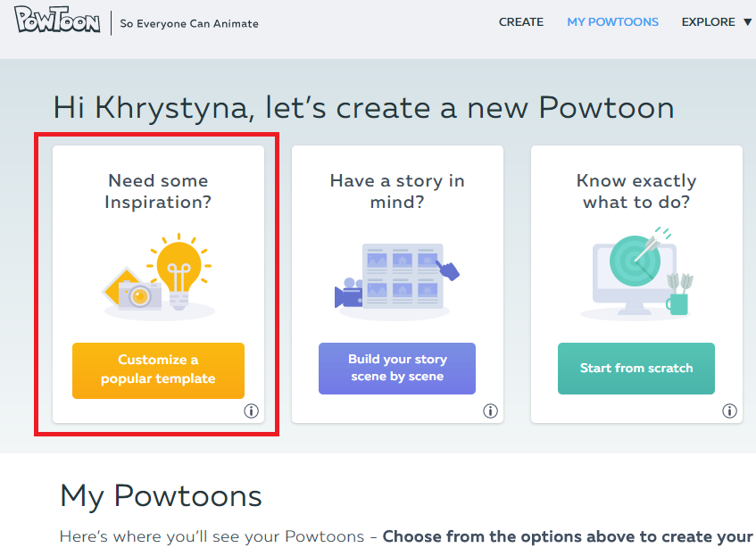Click the Start from scratch button
This screenshot has height=556, width=756.
pyautogui.click(x=636, y=368)
